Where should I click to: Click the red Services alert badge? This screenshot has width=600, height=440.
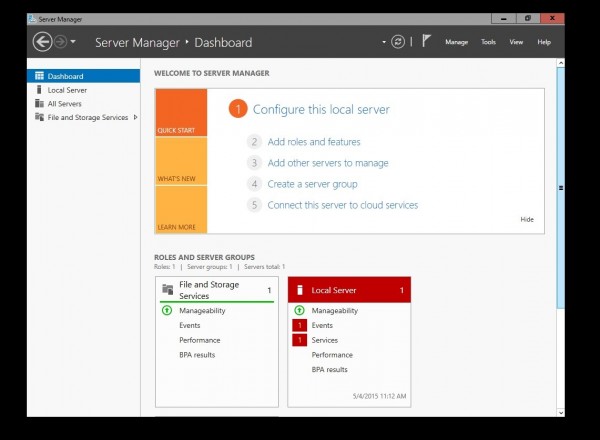(298, 340)
